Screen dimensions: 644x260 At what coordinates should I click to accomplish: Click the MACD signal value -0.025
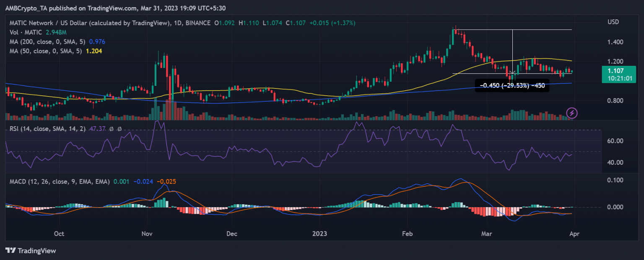[166, 182]
